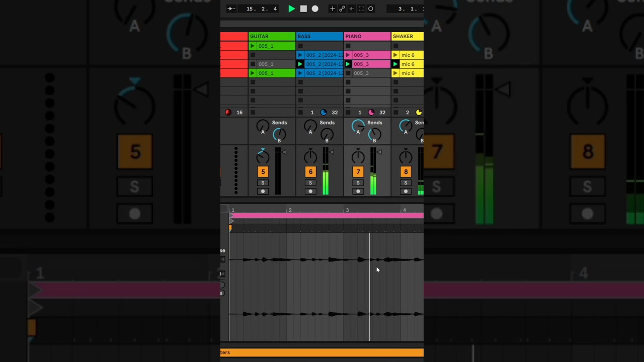Stop playback with the square Stop button
The width and height of the screenshot is (644, 362).
(x=303, y=9)
